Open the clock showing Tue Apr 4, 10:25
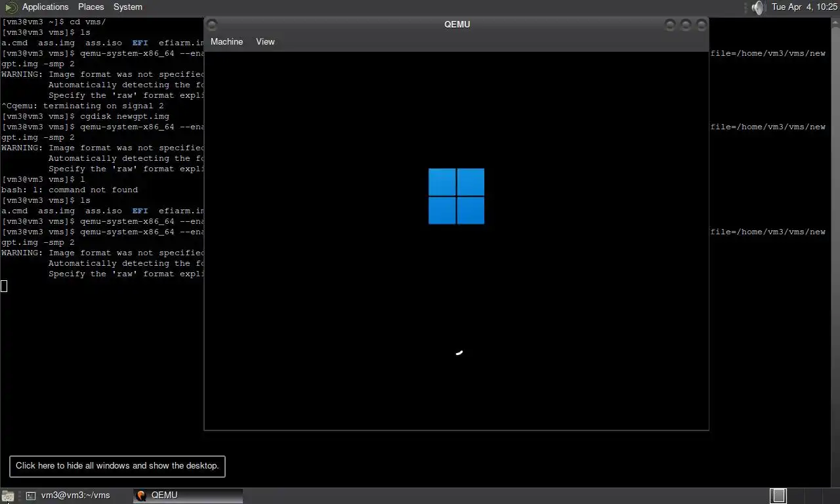The width and height of the screenshot is (840, 504). click(x=805, y=7)
